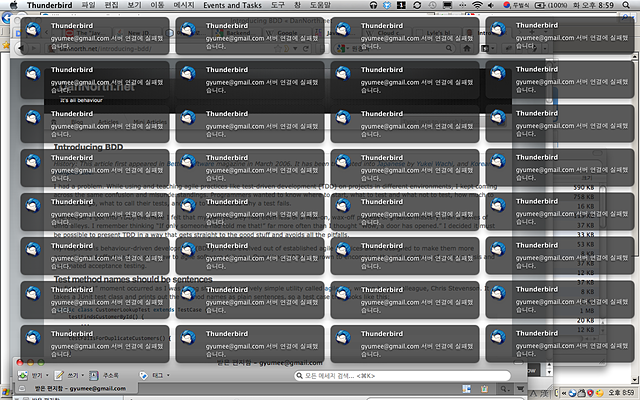
Task: Open the volume control in menu bar
Action: 491,5
